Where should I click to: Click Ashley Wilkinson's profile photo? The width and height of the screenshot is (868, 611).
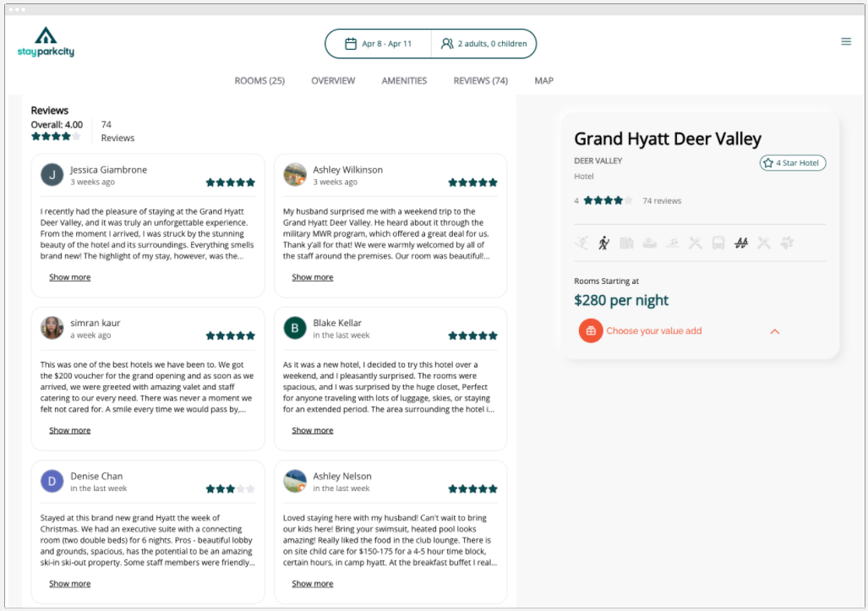(295, 175)
